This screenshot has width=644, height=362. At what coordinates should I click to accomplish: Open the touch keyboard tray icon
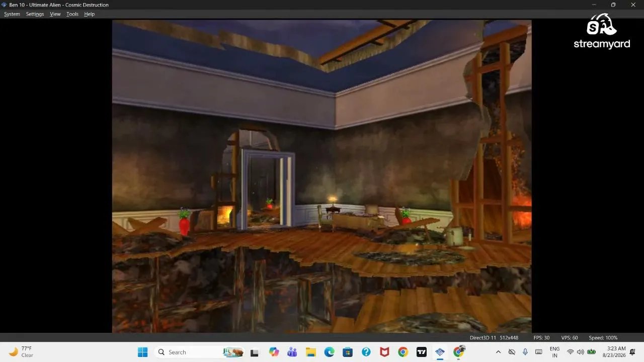click(x=538, y=352)
